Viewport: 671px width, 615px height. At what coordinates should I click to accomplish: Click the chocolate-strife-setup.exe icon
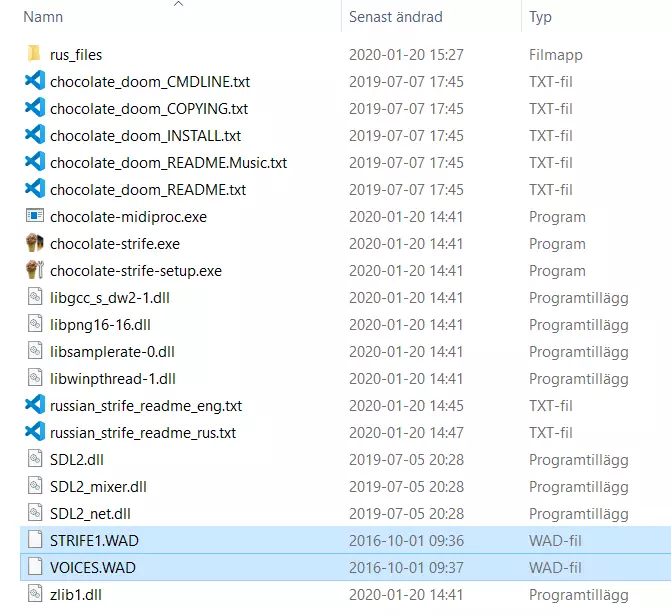pos(35,270)
